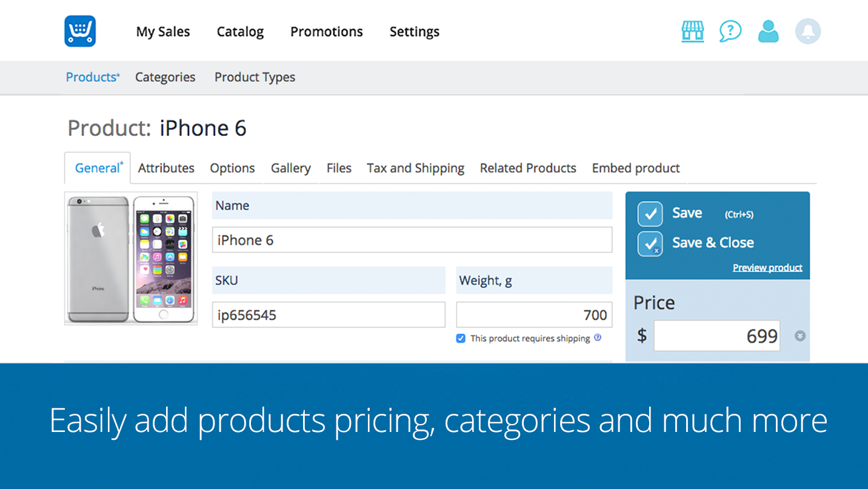Switch to the Attributes tab

(166, 168)
